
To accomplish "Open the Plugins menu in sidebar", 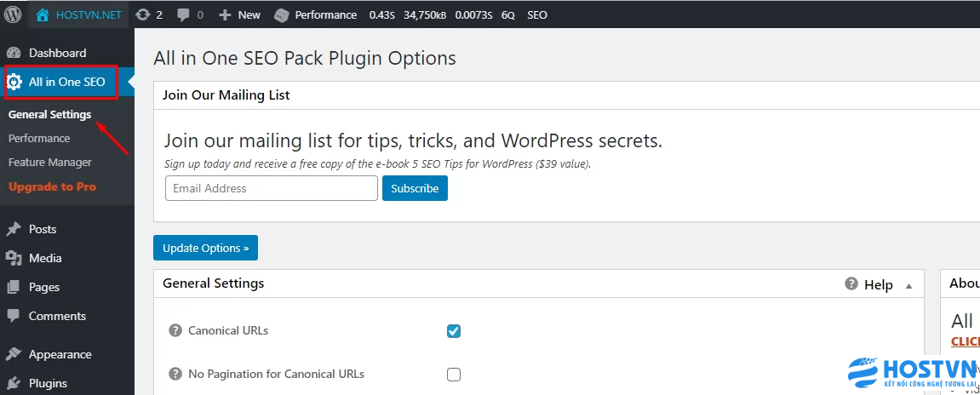I will point(48,383).
